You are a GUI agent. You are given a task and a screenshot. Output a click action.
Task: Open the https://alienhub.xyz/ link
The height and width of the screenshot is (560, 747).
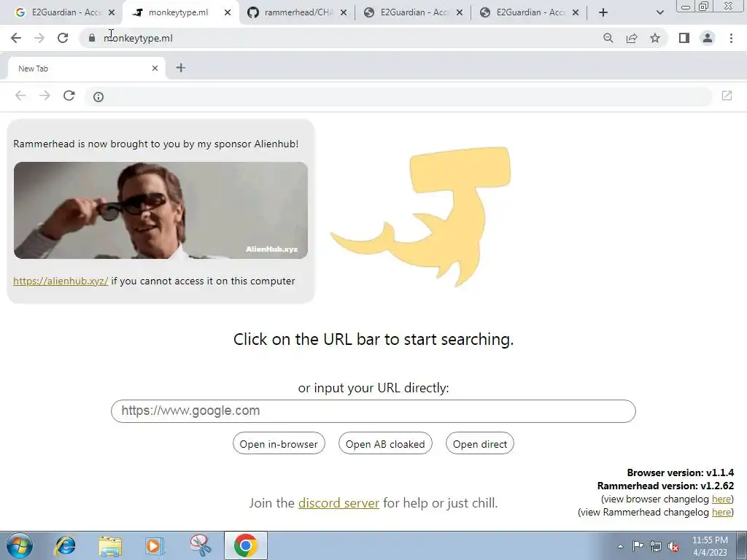click(61, 281)
